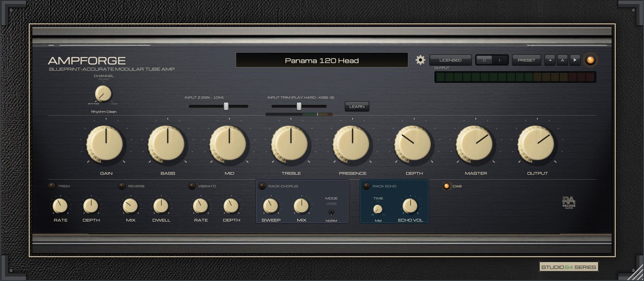
Task: Disable the CAB LED switch
Action: (446, 186)
